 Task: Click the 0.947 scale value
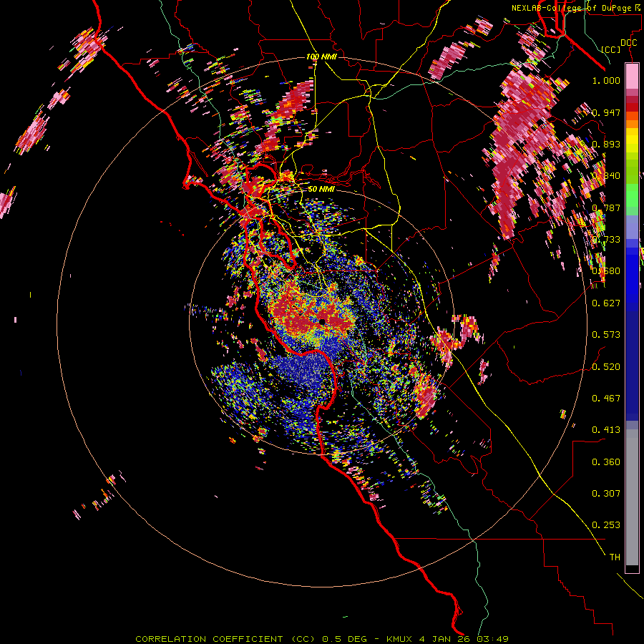606,112
